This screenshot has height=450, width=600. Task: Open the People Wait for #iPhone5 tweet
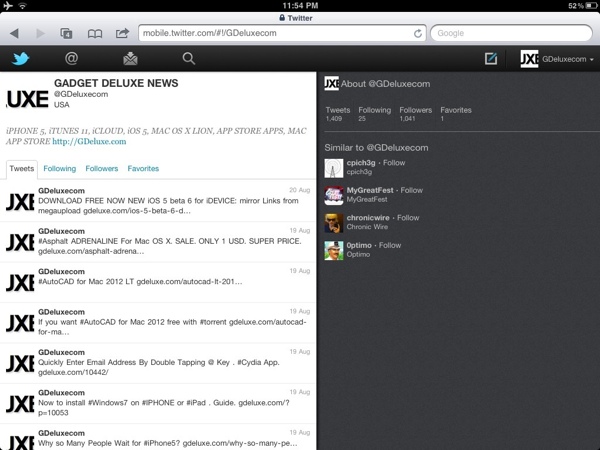(158, 437)
